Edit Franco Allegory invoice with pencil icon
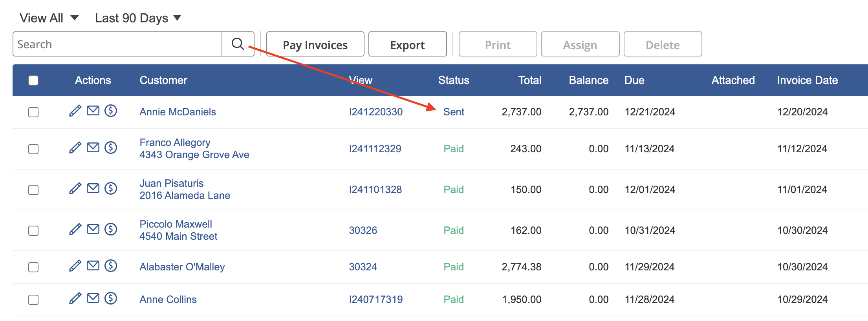 75,148
